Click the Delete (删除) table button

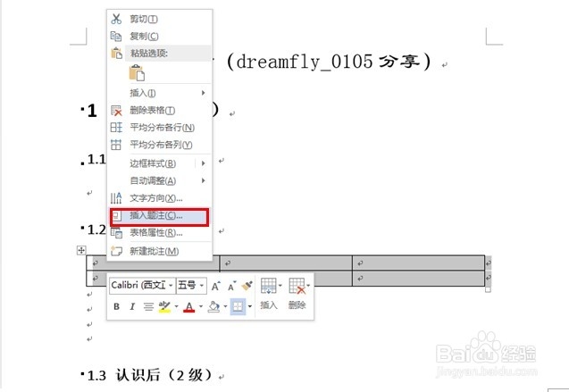click(x=297, y=294)
